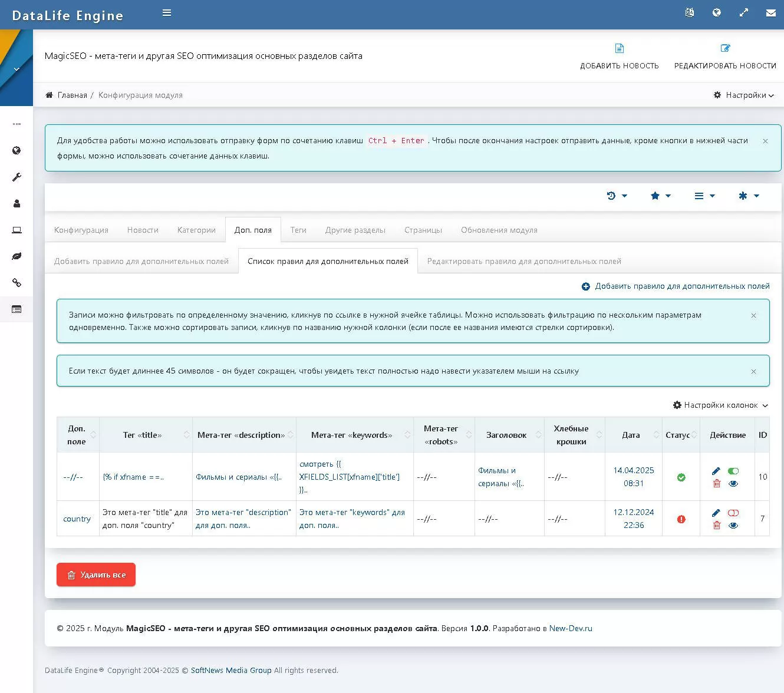Click the РЕДАКТИРОВАТЬ НОВОСТИ link
The height and width of the screenshot is (693, 784).
click(726, 66)
